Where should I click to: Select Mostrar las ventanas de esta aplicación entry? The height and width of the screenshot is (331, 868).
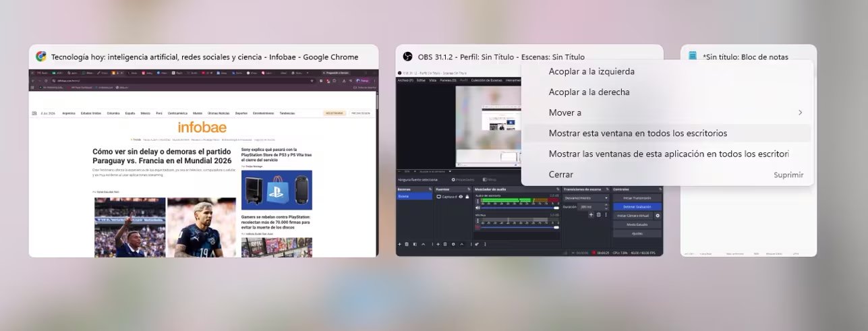click(x=668, y=154)
